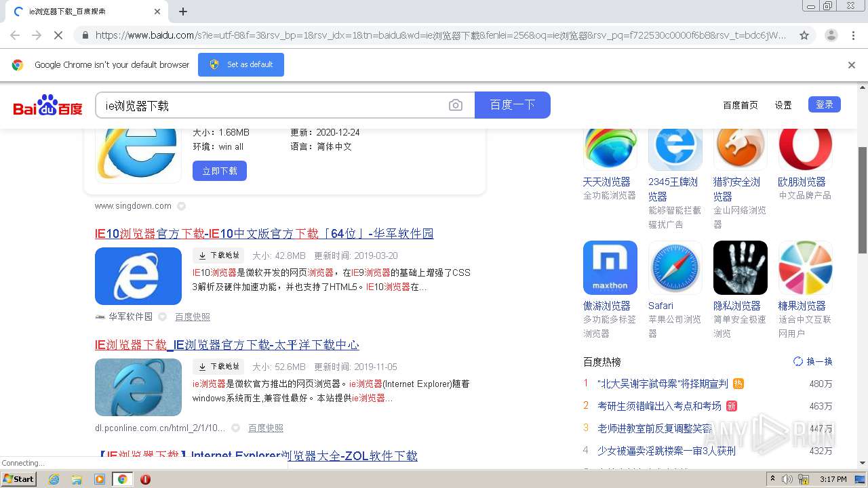Click 隐私浏览器 text link

[x=737, y=306]
